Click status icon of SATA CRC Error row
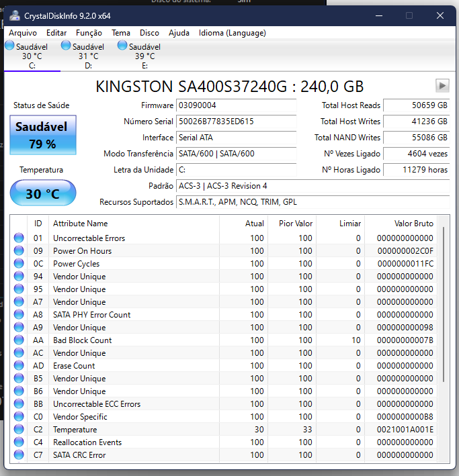This screenshot has height=476, width=459. point(19,455)
